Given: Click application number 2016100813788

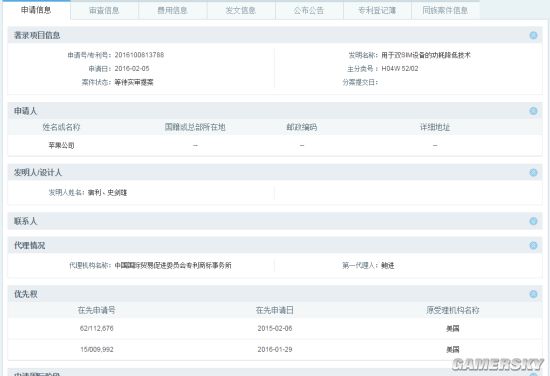Looking at the screenshot, I should pos(139,55).
